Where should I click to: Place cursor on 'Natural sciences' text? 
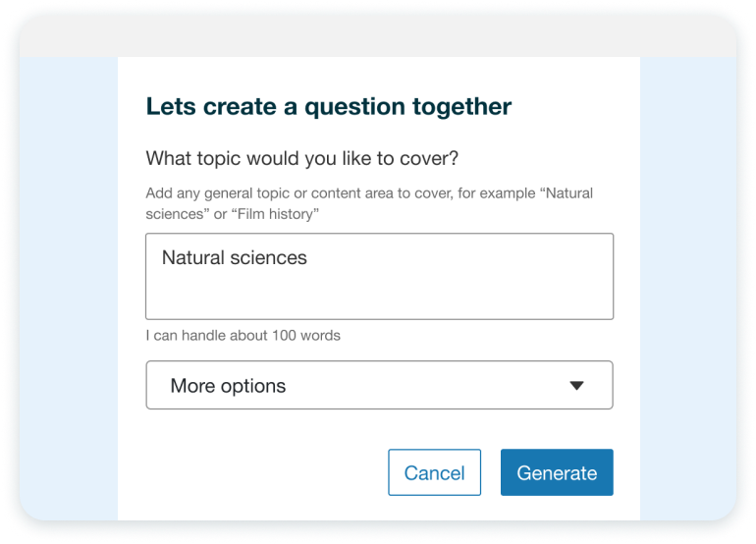[235, 257]
